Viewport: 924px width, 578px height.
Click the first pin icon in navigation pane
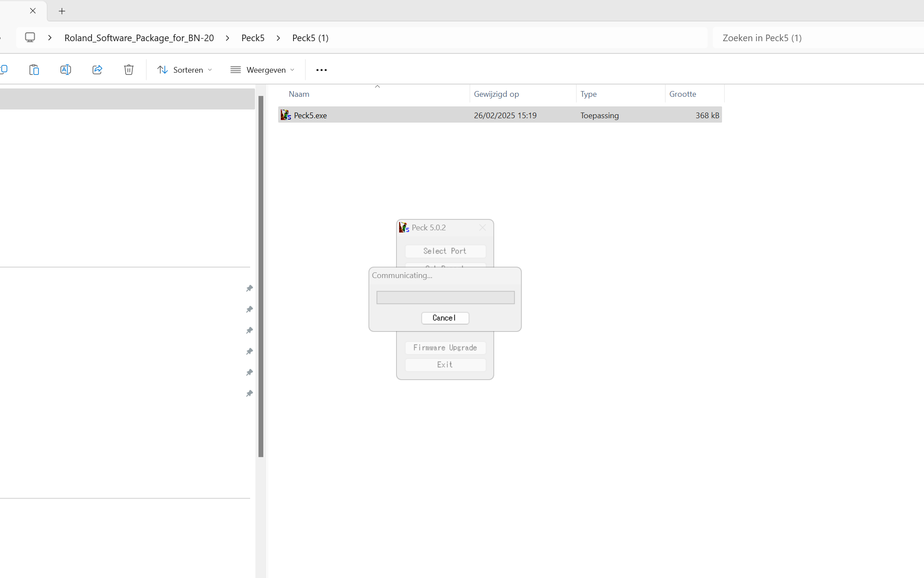click(249, 288)
